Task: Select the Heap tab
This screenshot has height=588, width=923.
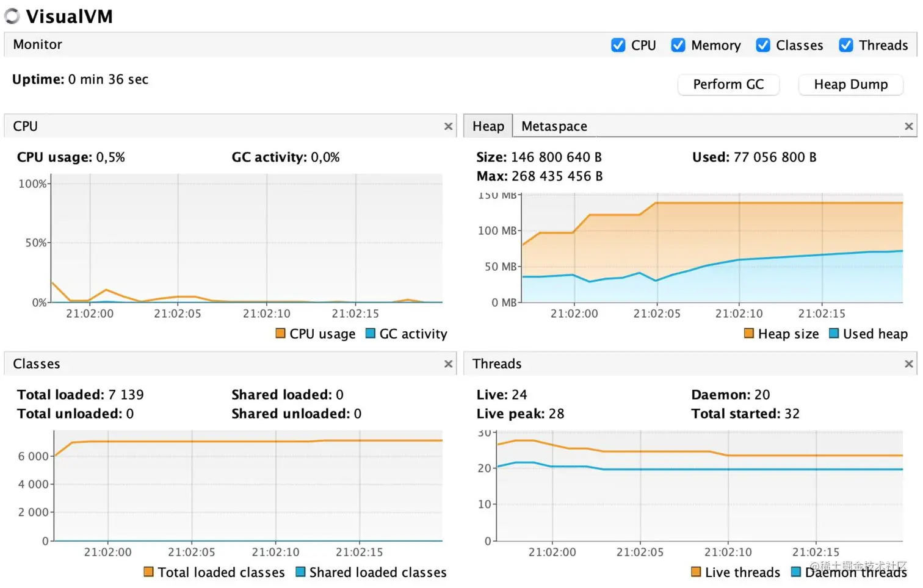Action: point(487,126)
